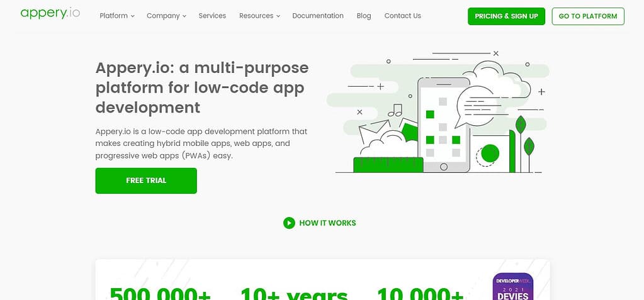Visit the Blog page
644x300 pixels.
(364, 16)
